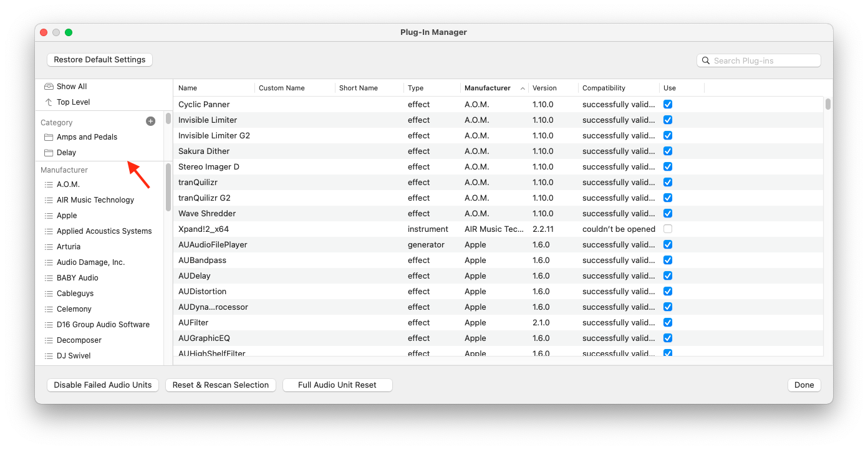Viewport: 868px width, 450px height.
Task: Sort by Type column header
Action: click(432, 88)
